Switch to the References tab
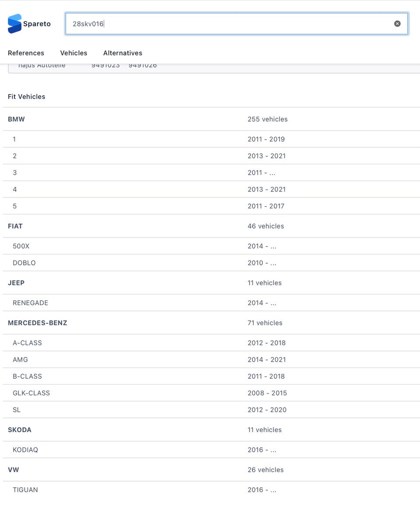The image size is (420, 507). (x=26, y=53)
